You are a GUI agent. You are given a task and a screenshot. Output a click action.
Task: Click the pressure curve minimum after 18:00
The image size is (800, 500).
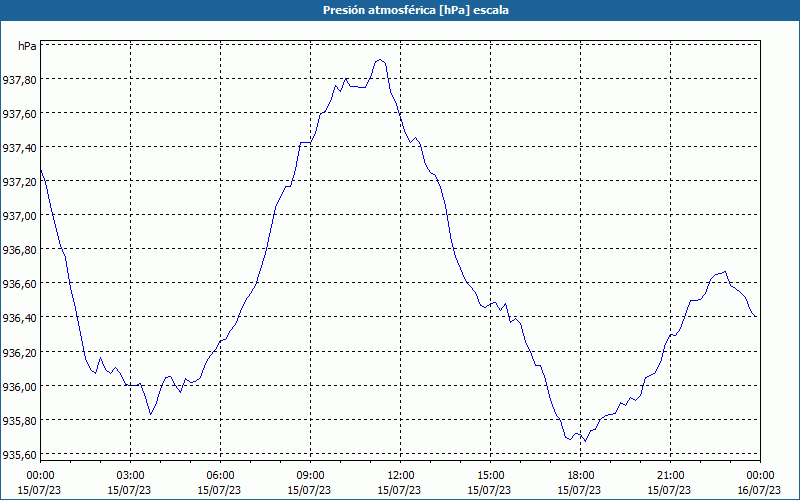(585, 441)
